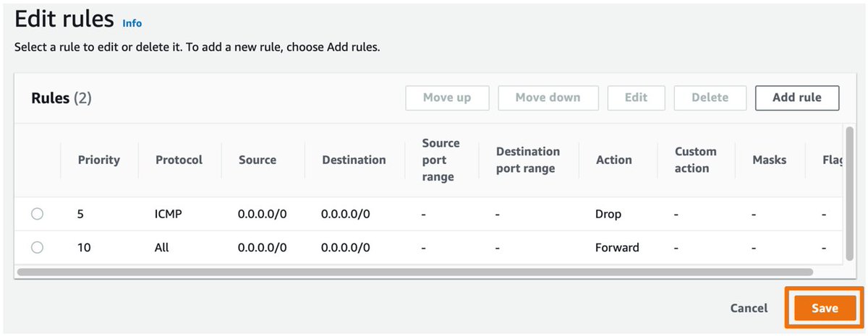Screen dimensions: 868x336
Task: Click the vertical scrollbar beside the rules table
Action: click(849, 193)
